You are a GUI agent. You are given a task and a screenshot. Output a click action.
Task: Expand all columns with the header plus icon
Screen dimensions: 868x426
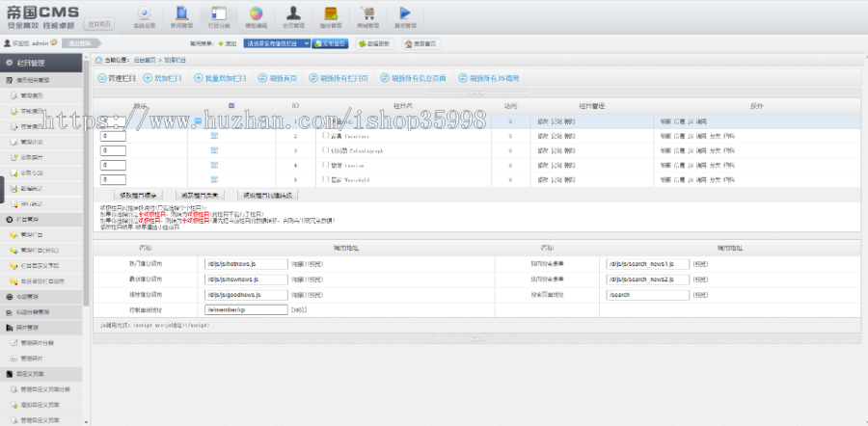[x=231, y=105]
